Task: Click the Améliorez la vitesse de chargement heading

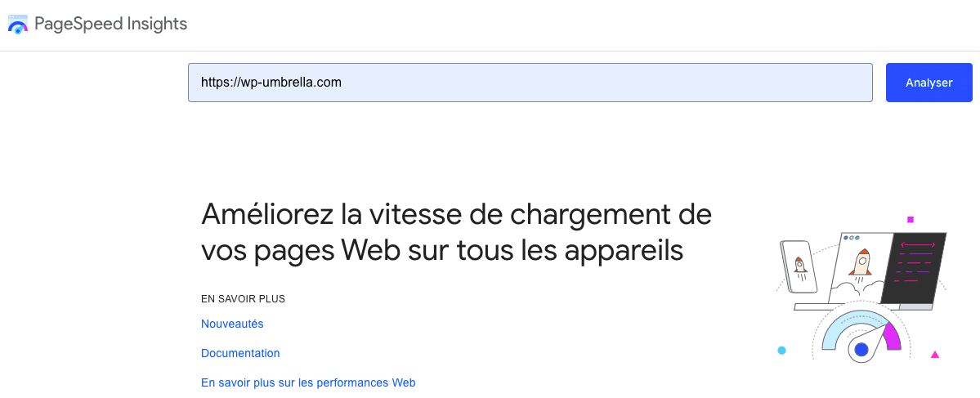Action: pyautogui.click(x=456, y=232)
